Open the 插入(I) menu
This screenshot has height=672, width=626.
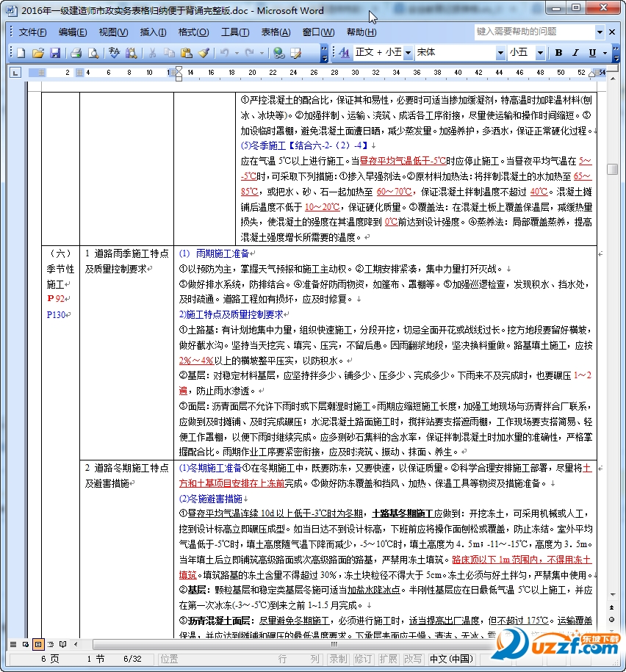153,32
